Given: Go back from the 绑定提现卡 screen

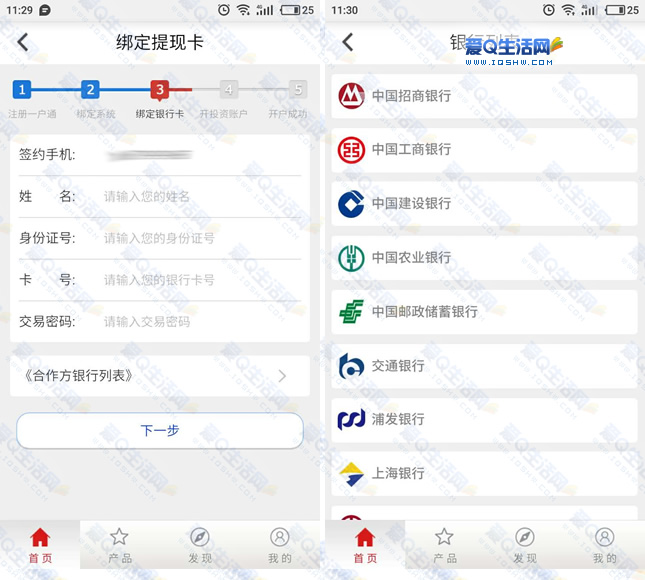Looking at the screenshot, I should click(x=23, y=42).
